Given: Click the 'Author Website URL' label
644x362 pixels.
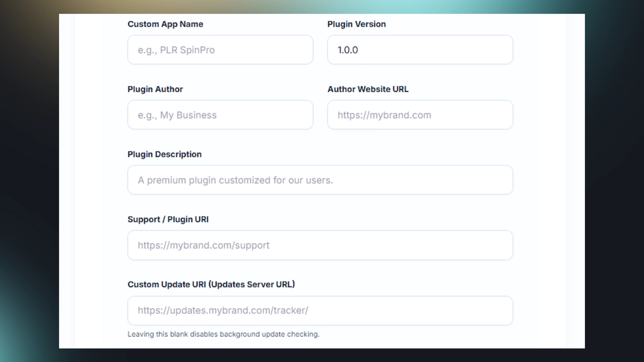Looking at the screenshot, I should tap(368, 89).
